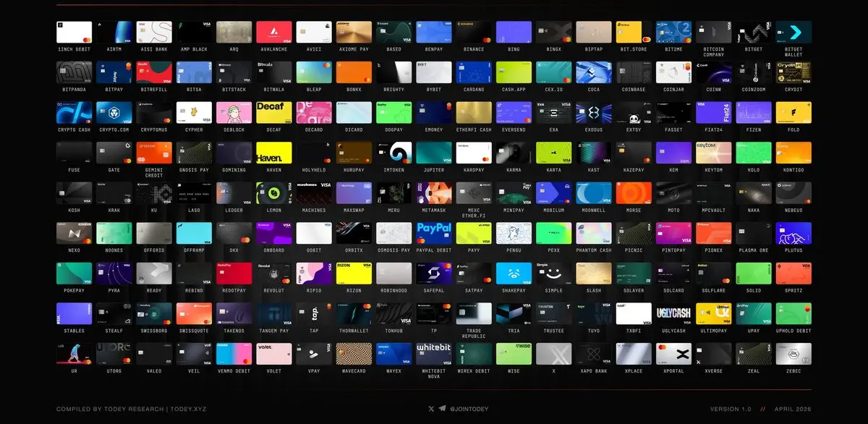Open the Revolut card thumbnail
The height and width of the screenshot is (424, 868).
[274, 274]
